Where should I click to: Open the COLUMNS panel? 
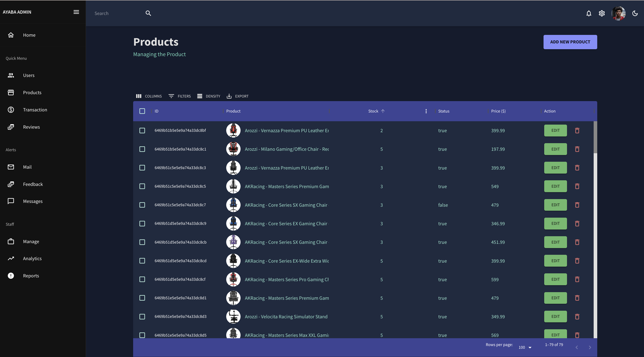click(149, 96)
